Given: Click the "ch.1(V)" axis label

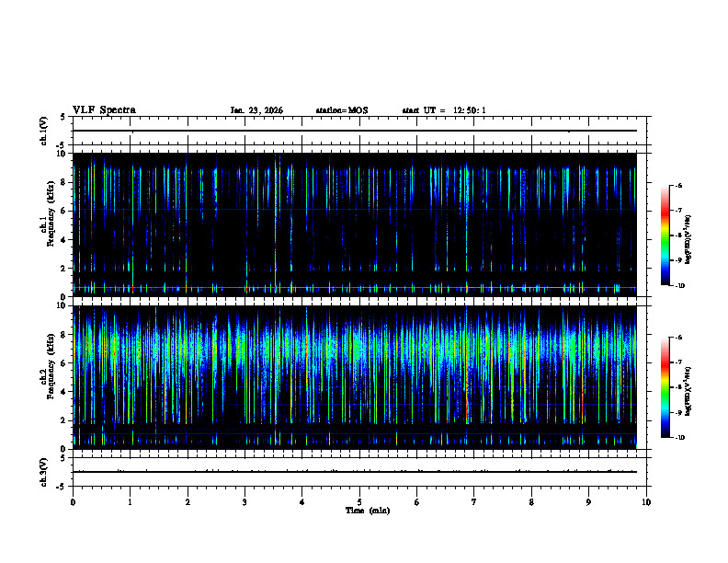Looking at the screenshot, I should click(44, 131).
